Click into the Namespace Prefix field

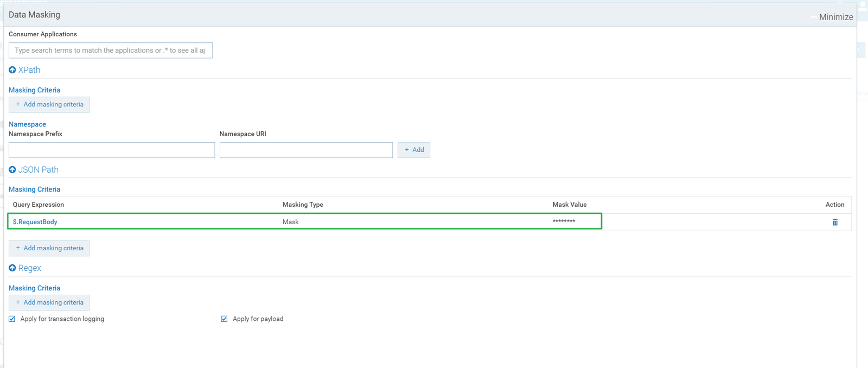(112, 150)
